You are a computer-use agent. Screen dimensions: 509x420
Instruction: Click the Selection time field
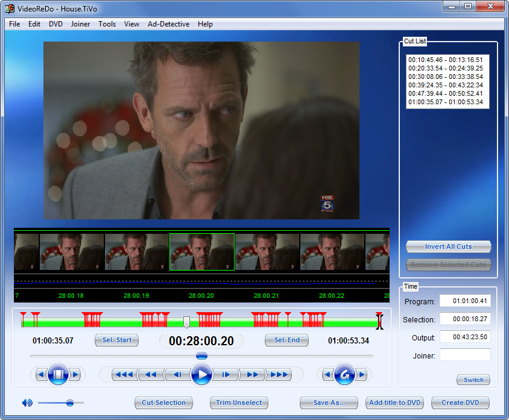(465, 319)
